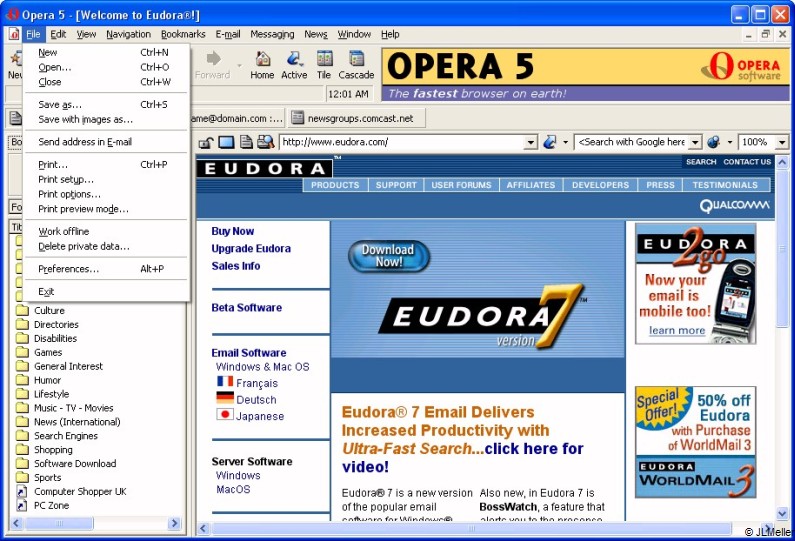Click the page vertical scrollbar down arrow
795x541 pixels.
pos(782,514)
